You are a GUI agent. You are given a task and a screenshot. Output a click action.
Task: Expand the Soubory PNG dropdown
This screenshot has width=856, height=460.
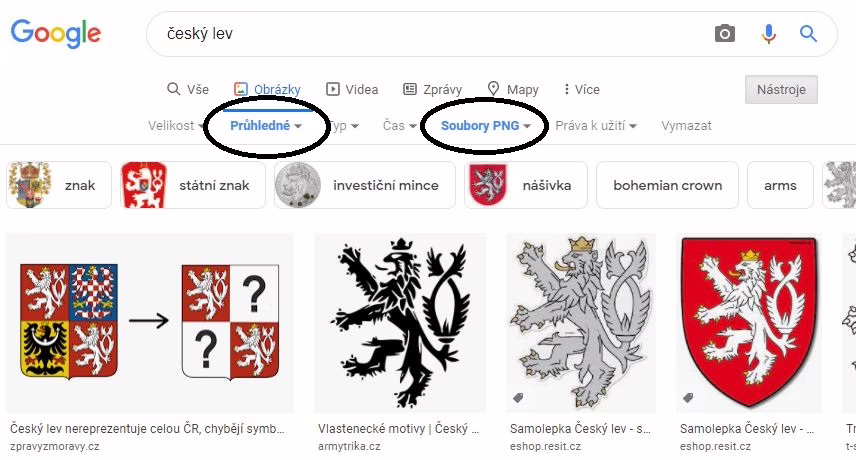(x=485, y=126)
